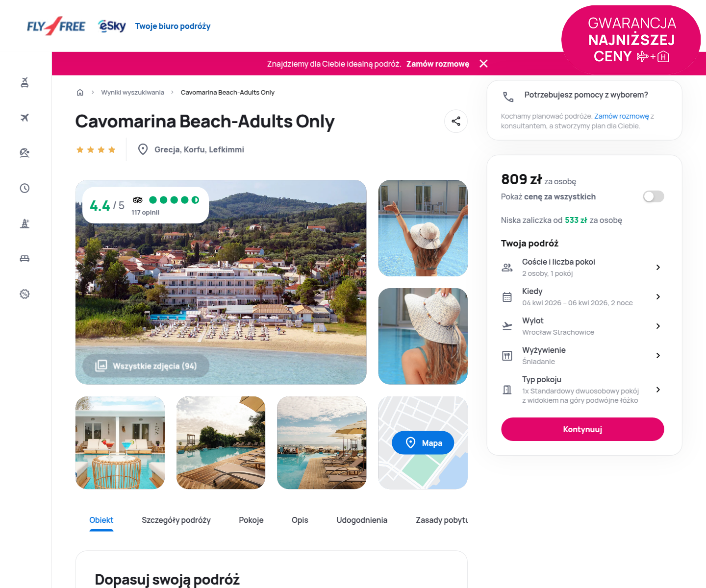
Task: Go to home via breadcrumb house icon
Action: (80, 92)
